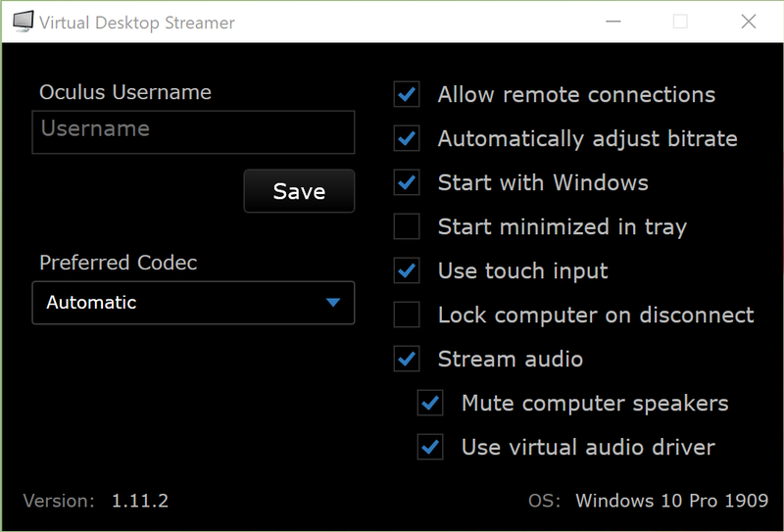Click the Virtual Desktop Streamer monitor icon
The width and height of the screenshot is (784, 532).
coord(21,21)
